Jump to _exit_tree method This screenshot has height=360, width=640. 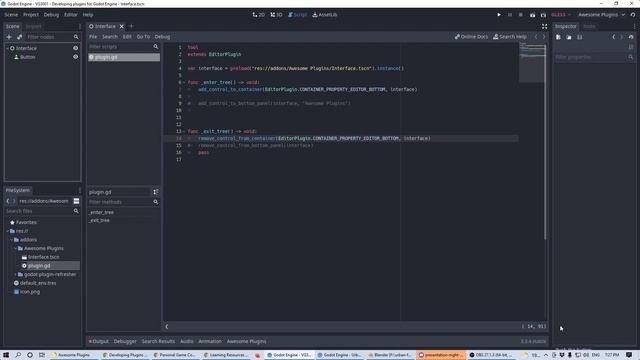tap(100, 220)
